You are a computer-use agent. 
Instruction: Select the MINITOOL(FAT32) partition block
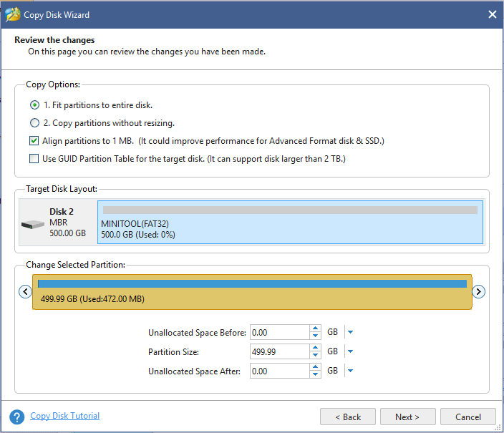[x=290, y=222]
